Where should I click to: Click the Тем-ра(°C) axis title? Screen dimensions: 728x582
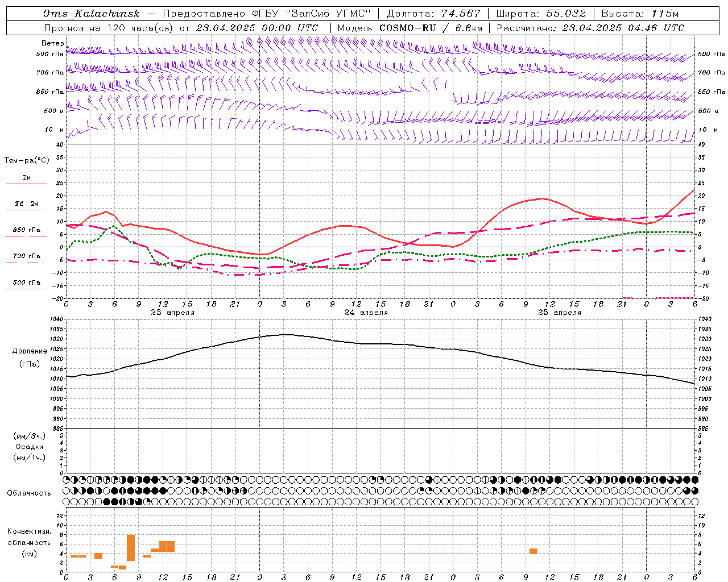[27, 161]
